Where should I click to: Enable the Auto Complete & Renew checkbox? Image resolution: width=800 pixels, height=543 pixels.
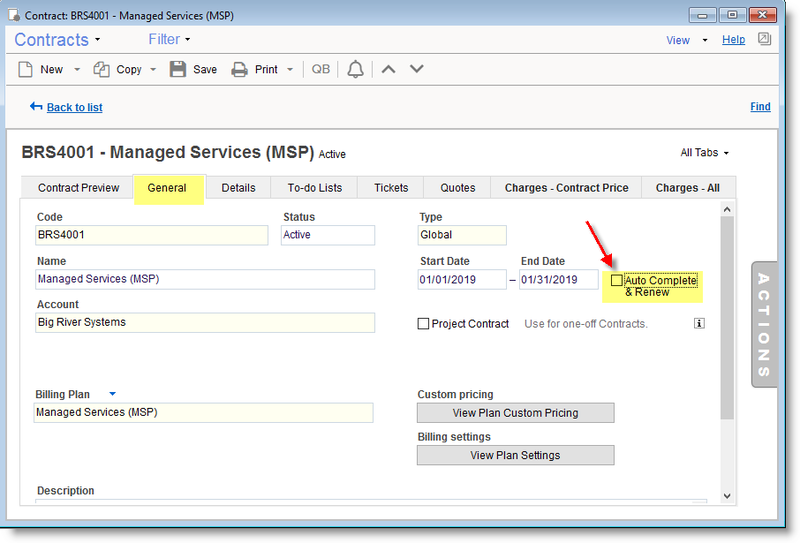coord(617,281)
